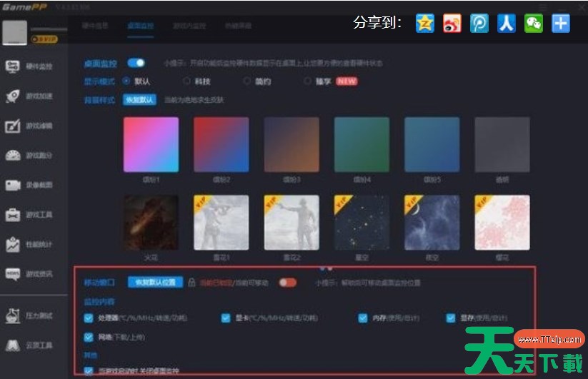588x379 pixels.
Task: Select the 科技 display mode radio
Action: [186, 81]
